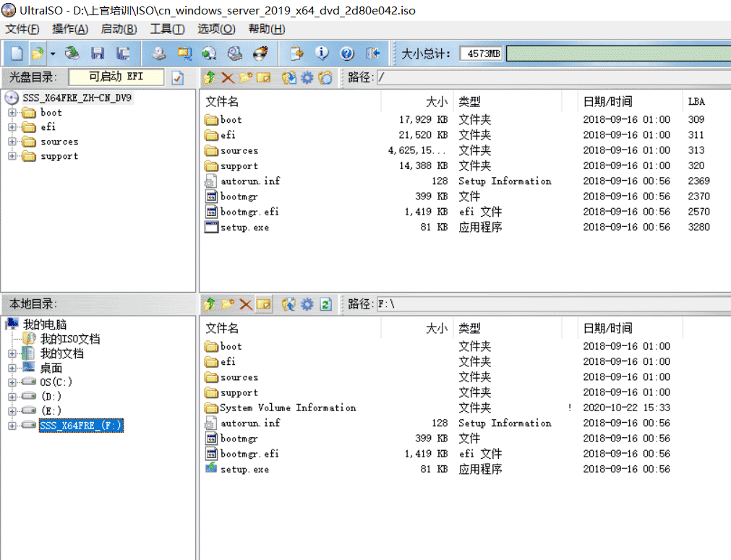This screenshot has width=731, height=560.
Task: Click the gear icon in disc directory toolbar
Action: tap(307, 77)
